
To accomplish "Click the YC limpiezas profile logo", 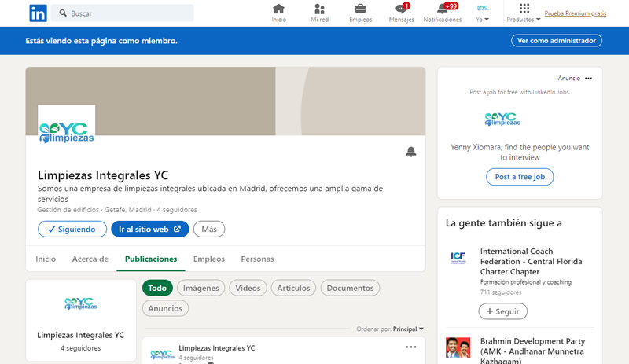I will (x=67, y=132).
